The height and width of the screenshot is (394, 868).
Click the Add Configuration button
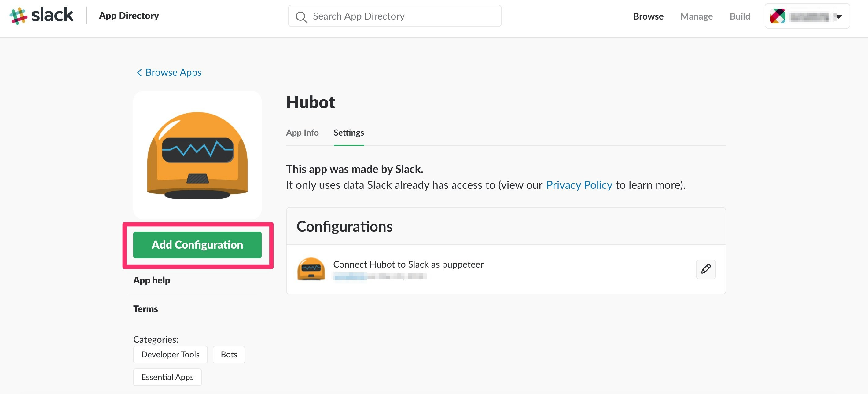197,245
